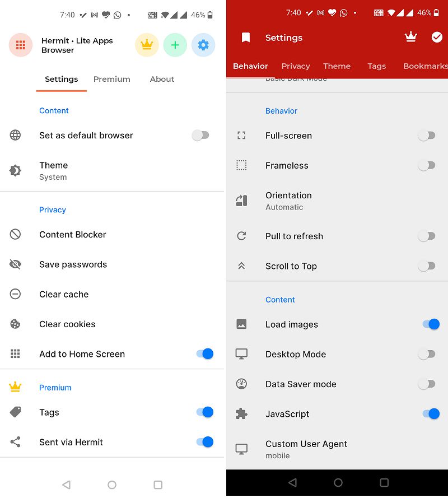
Task: Tap the bookmark icon in red header
Action: pyautogui.click(x=245, y=38)
